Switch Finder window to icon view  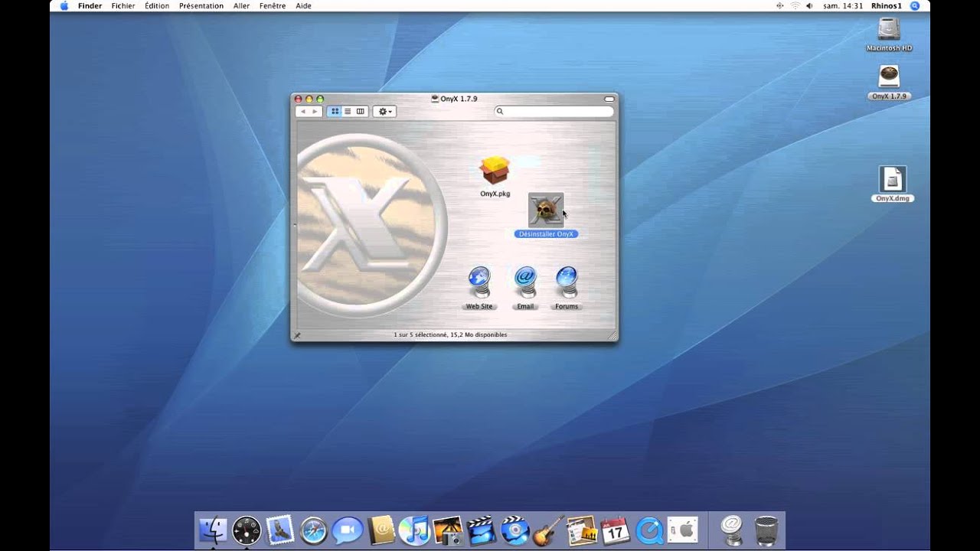tap(335, 112)
